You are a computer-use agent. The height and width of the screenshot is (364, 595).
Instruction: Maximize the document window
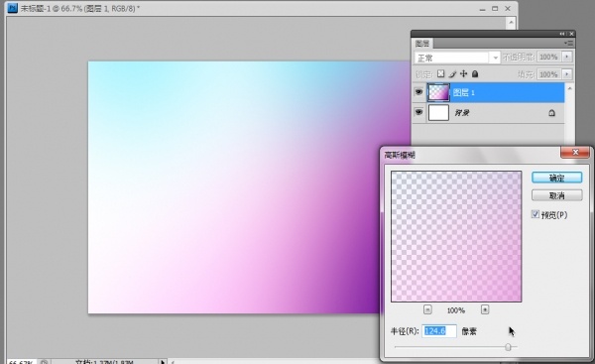[x=495, y=8]
